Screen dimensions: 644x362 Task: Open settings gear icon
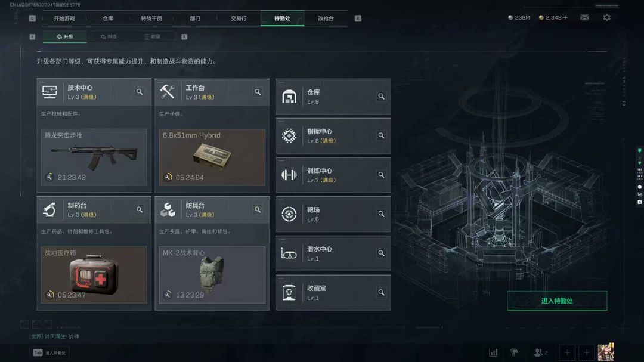[606, 18]
